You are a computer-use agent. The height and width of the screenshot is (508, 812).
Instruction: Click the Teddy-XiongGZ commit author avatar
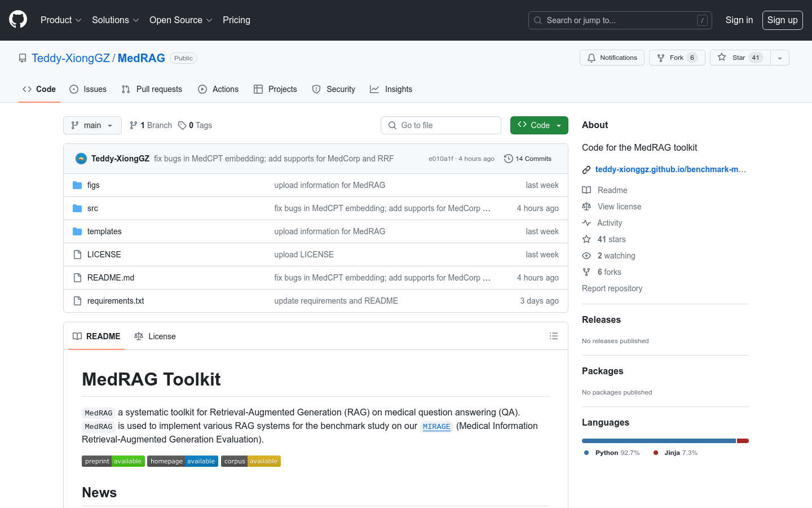(x=81, y=159)
